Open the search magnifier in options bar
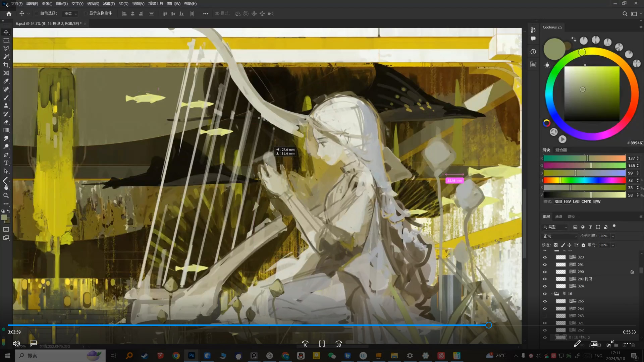 625,14
